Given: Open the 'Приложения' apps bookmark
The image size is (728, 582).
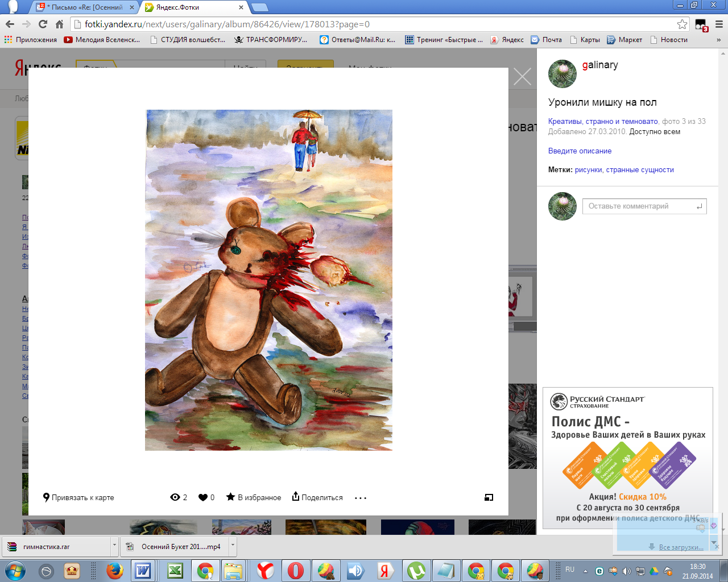Looking at the screenshot, I should [31, 40].
